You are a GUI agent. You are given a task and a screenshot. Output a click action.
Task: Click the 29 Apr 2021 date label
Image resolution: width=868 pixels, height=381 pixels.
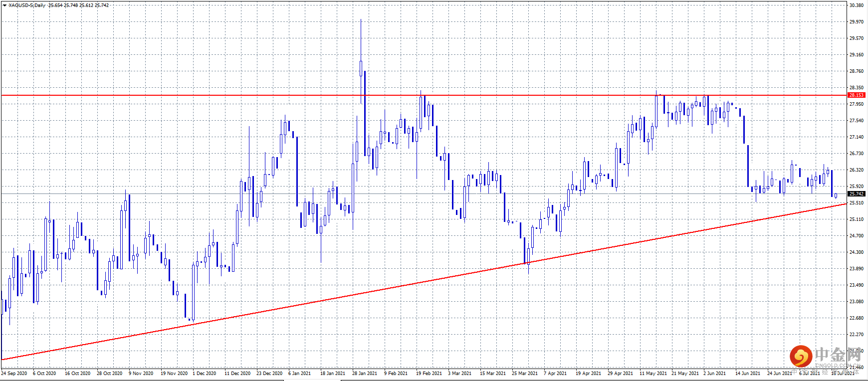(621, 374)
